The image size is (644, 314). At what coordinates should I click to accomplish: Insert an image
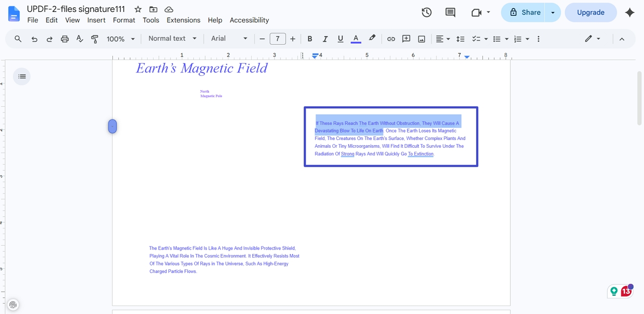[x=422, y=39]
